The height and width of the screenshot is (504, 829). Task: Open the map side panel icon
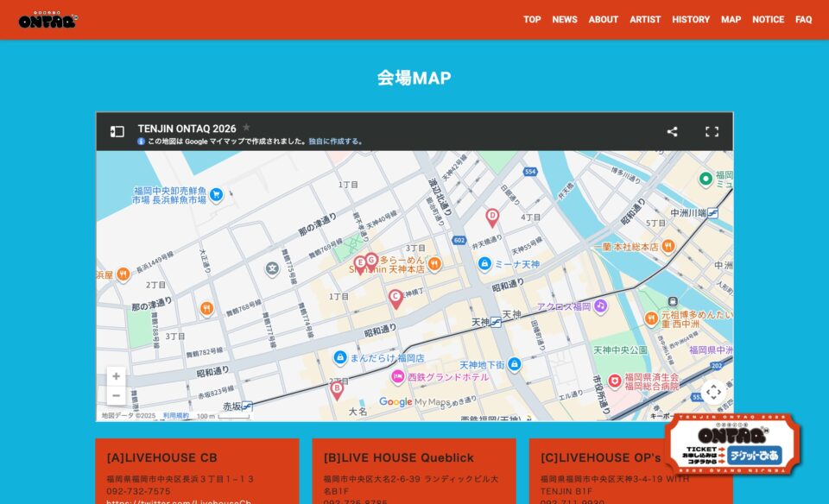(x=118, y=130)
